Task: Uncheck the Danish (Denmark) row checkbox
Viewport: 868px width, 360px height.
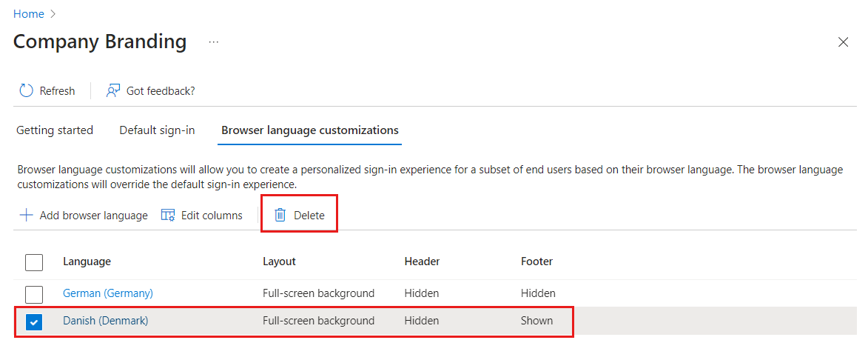Action: pyautogui.click(x=34, y=321)
